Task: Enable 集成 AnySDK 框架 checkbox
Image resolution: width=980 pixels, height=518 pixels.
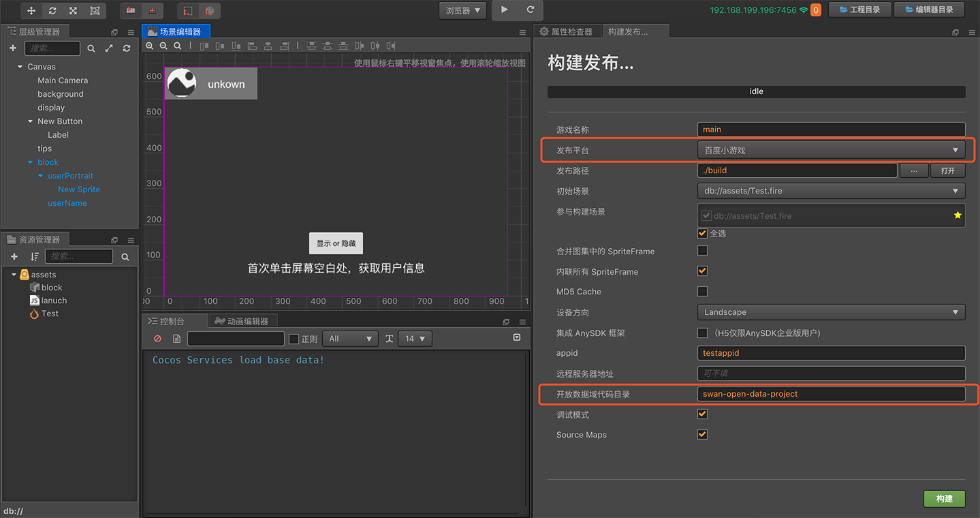Action: 702,333
